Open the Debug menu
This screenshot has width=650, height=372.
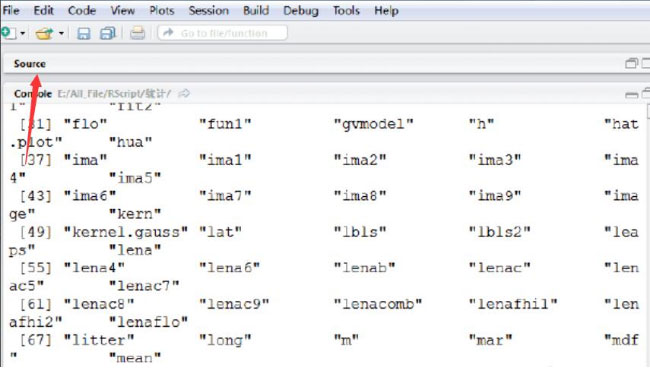[x=301, y=10]
